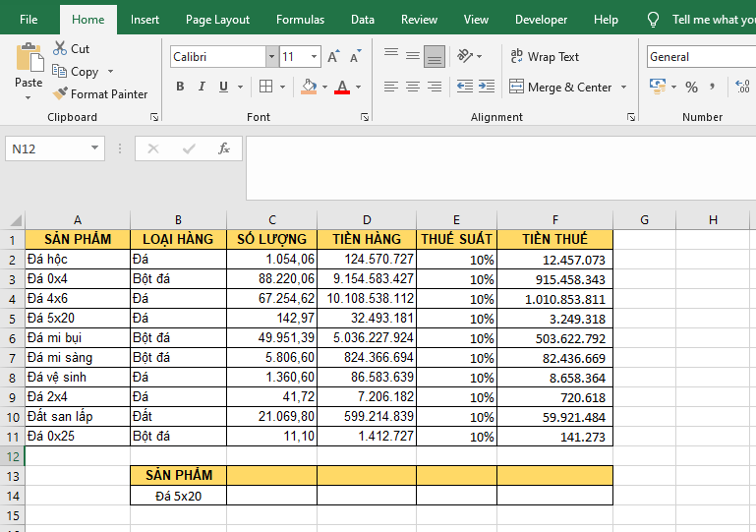Increase font size with the larger A icon
Viewport: 756px width, 532px height.
click(333, 57)
